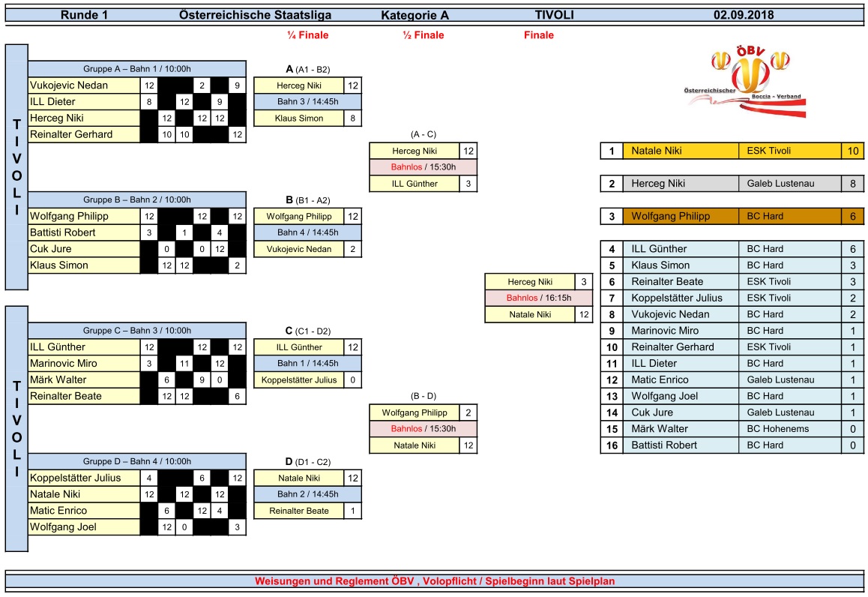The height and width of the screenshot is (597, 868).
Task: Click the red ¼ Finale heading
Action: point(307,35)
